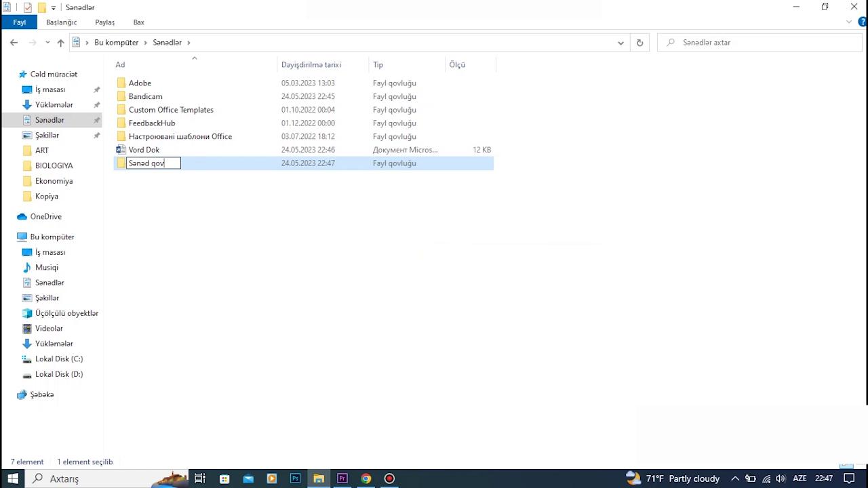
Task: Open the Bandicam recorder taskbar icon
Action: pyautogui.click(x=390, y=479)
